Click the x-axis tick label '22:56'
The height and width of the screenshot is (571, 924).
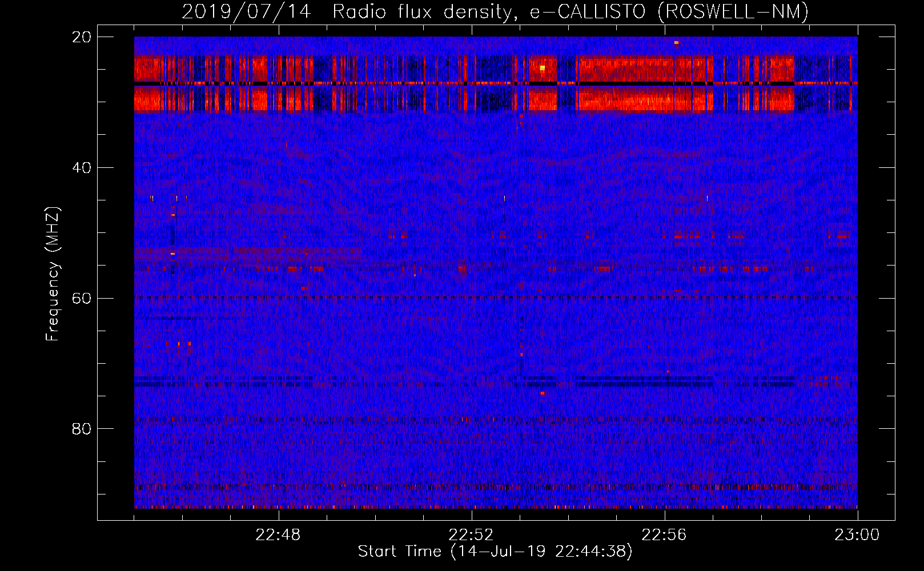point(664,535)
